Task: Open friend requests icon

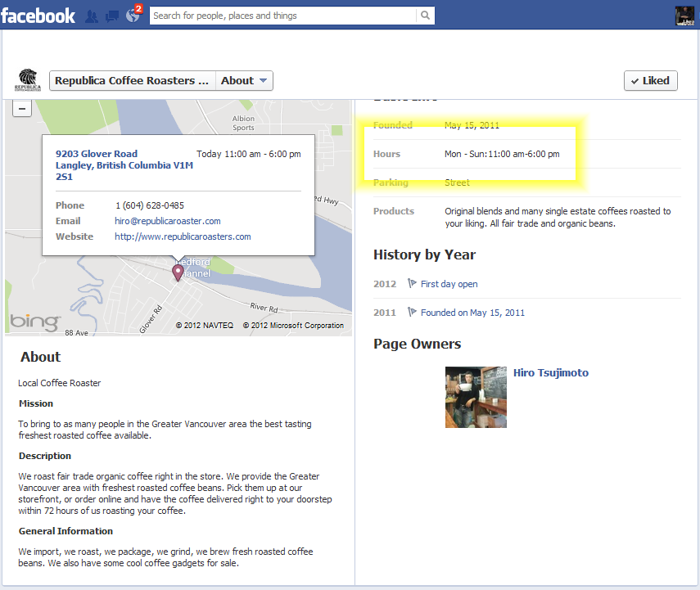Action: pyautogui.click(x=92, y=16)
